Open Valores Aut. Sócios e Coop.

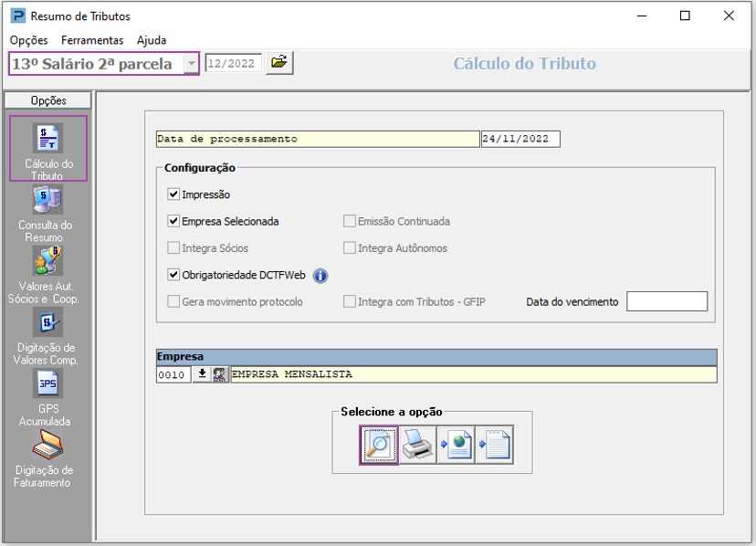46,276
